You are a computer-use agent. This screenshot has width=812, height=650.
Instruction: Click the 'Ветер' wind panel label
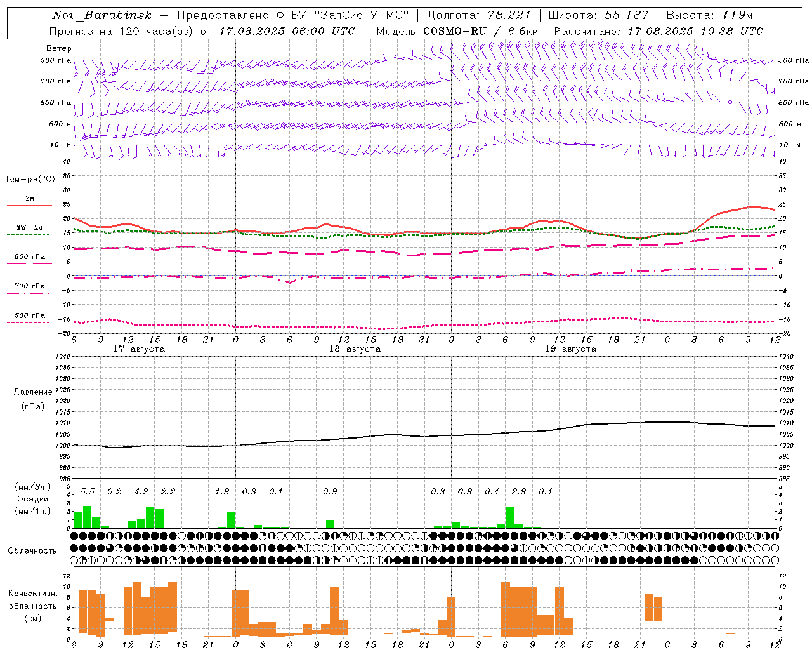click(59, 48)
